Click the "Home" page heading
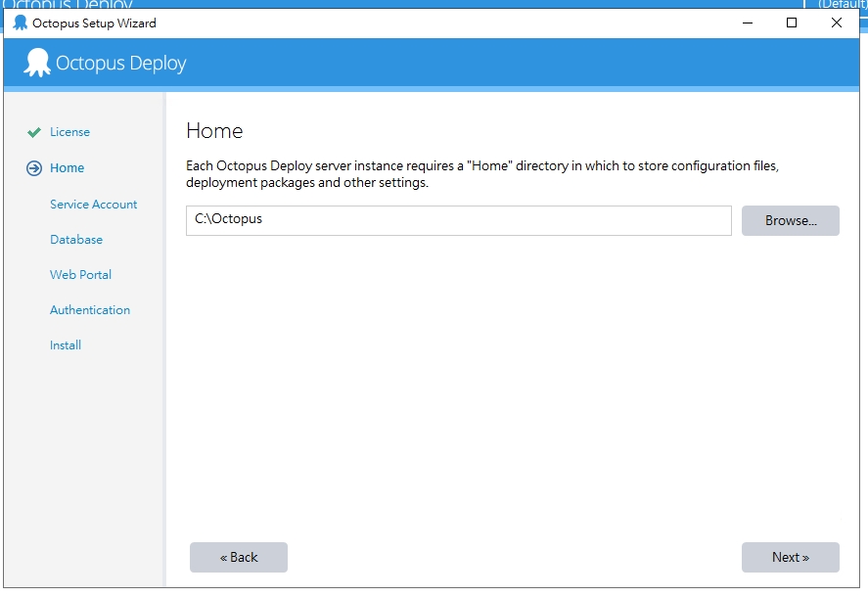Viewport: 868px width, 597px height. (x=214, y=131)
